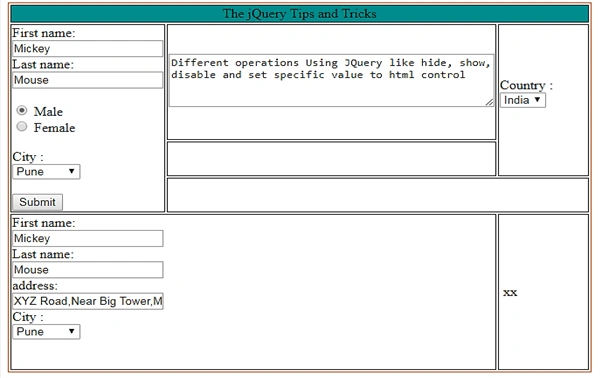
Task: Open the City dropdown above Submit
Action: [x=46, y=172]
